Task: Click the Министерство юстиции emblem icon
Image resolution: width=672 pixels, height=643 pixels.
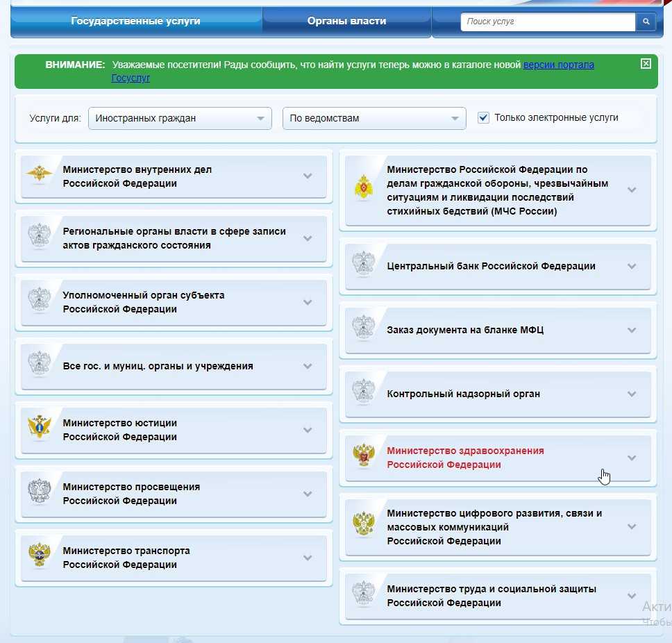Action: pyautogui.click(x=39, y=427)
